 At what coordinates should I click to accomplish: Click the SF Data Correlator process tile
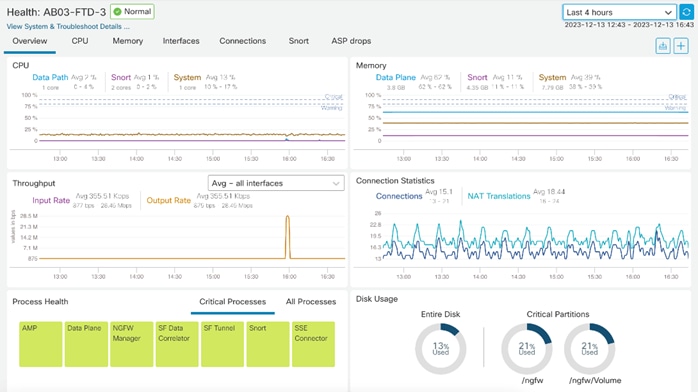tap(177, 344)
